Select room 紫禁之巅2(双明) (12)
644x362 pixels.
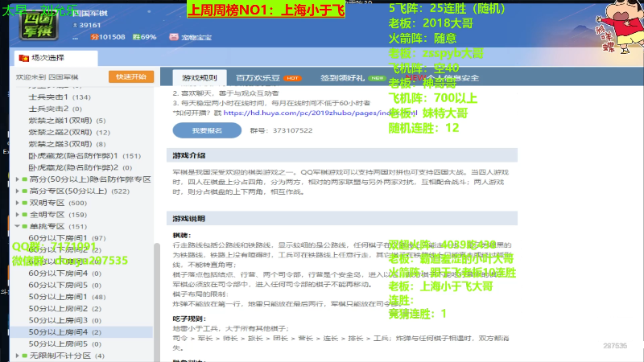click(69, 132)
